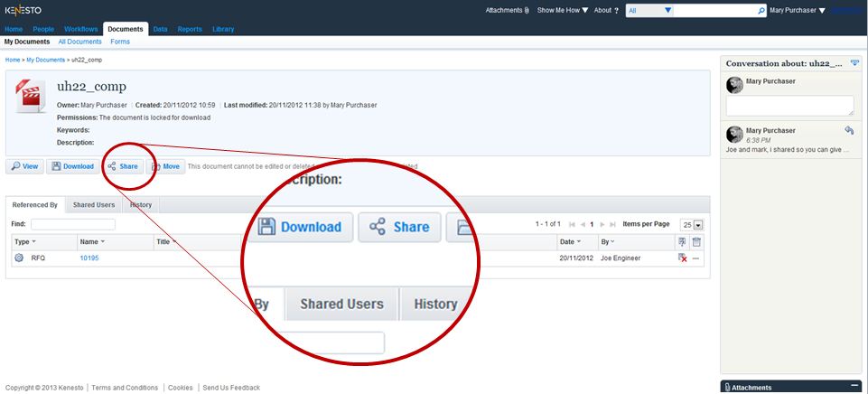Reply to Mary Purchaser's message with arrow icon

(x=850, y=130)
